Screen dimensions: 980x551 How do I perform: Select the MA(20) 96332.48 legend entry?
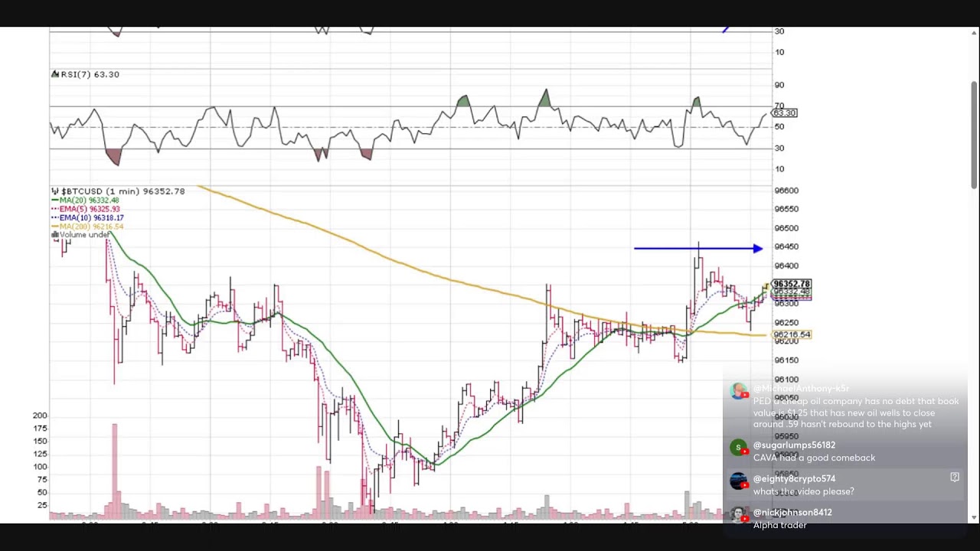point(85,201)
